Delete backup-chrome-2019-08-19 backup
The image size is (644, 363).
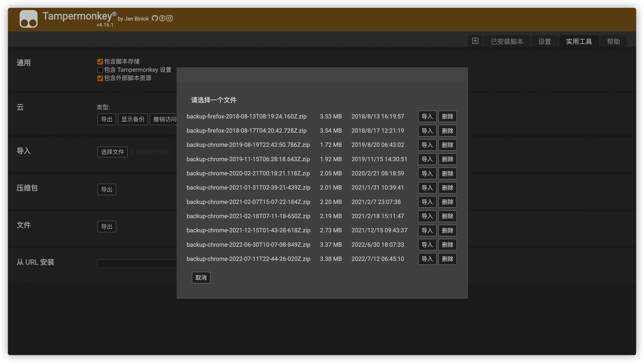coord(448,145)
